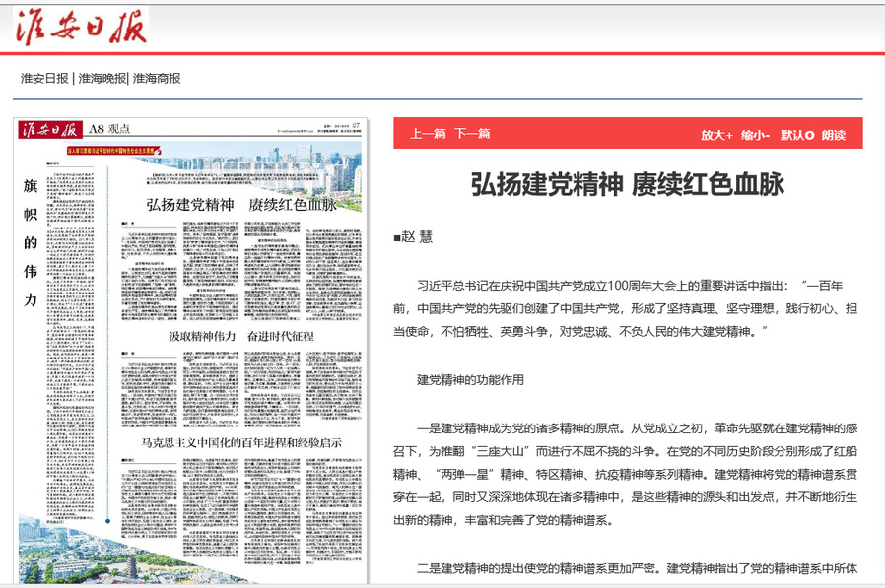Go to next article 下一篇
885x588 pixels.
[473, 134]
